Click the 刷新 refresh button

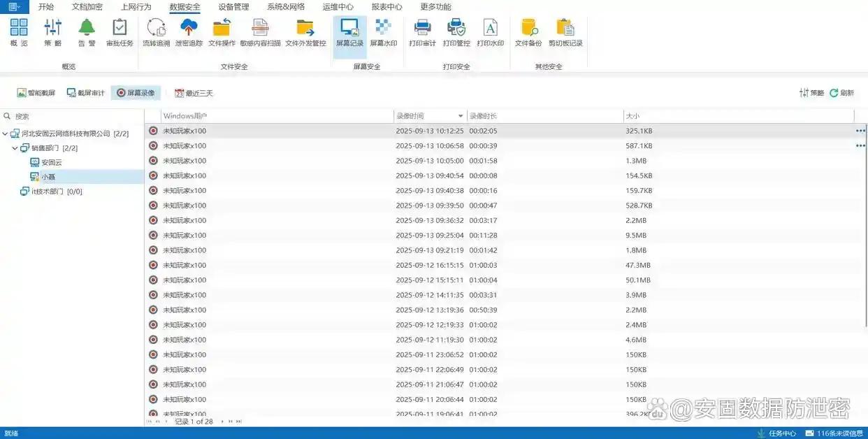pyautogui.click(x=842, y=93)
